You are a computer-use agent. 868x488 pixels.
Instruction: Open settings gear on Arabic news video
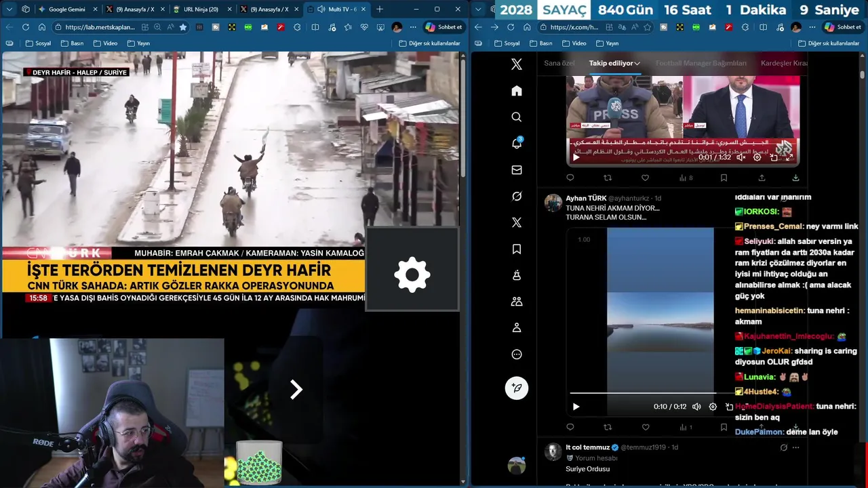pyautogui.click(x=757, y=157)
